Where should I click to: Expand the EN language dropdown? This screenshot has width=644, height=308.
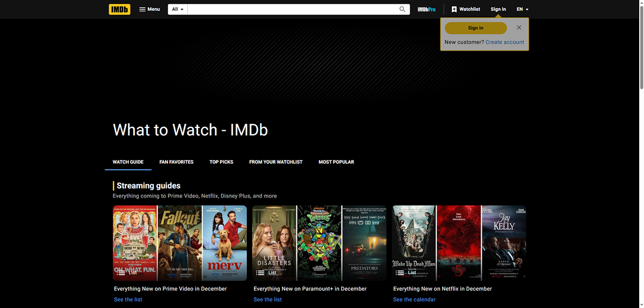pos(522,9)
